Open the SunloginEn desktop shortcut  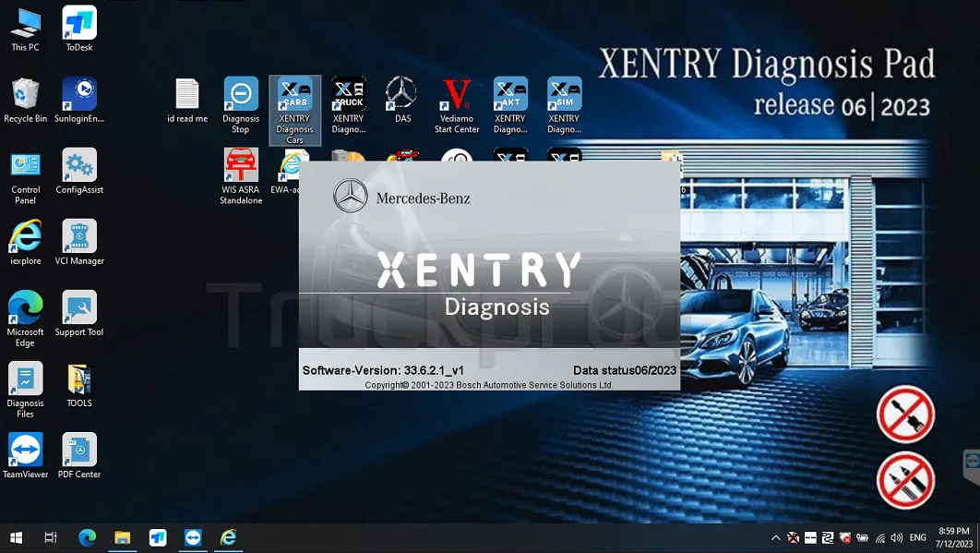(x=79, y=100)
